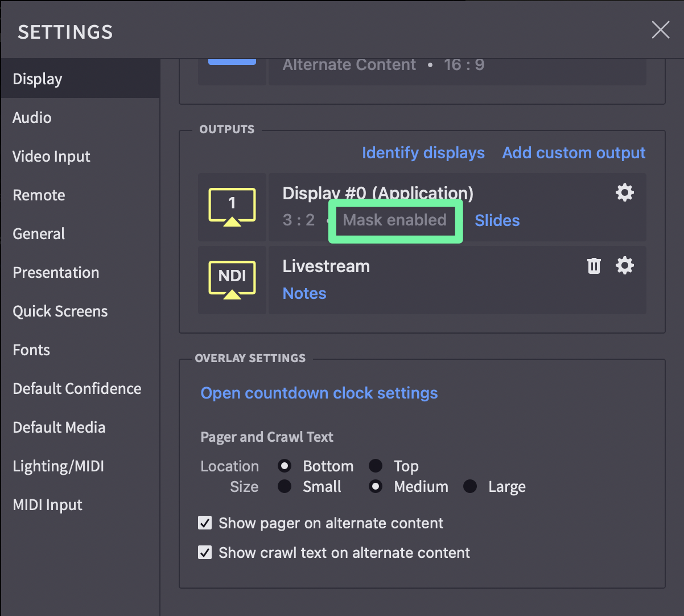Select Small size radio button
The image size is (684, 616).
[285, 487]
